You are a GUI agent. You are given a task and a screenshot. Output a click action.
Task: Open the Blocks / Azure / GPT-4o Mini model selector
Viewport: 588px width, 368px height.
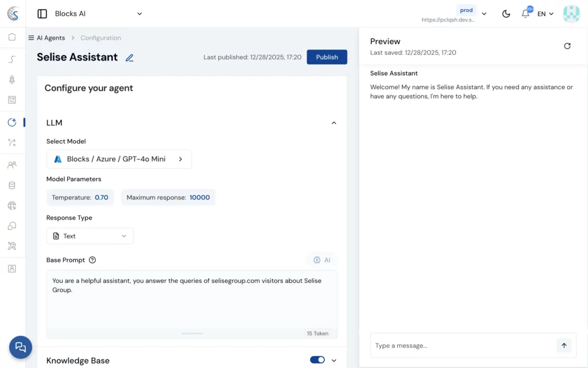[x=119, y=159]
